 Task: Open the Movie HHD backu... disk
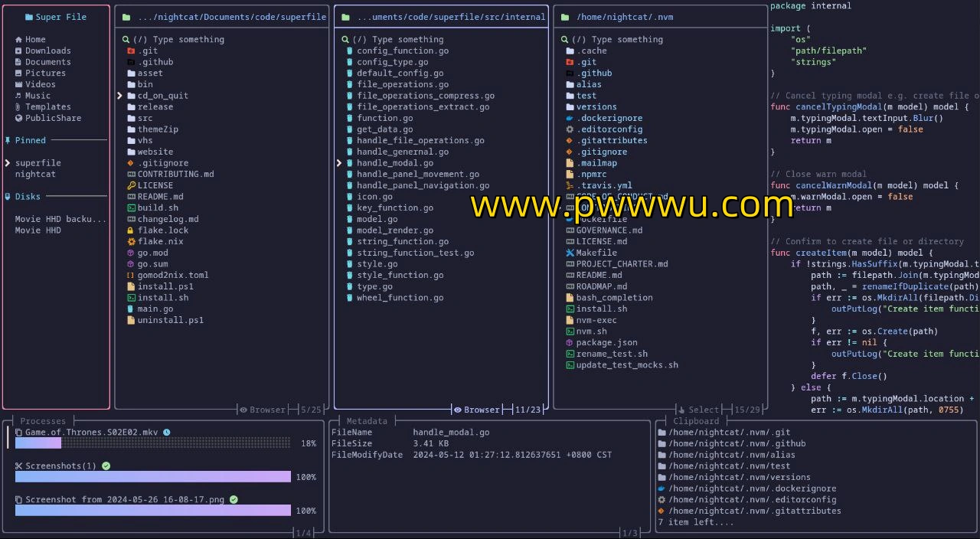(60, 219)
